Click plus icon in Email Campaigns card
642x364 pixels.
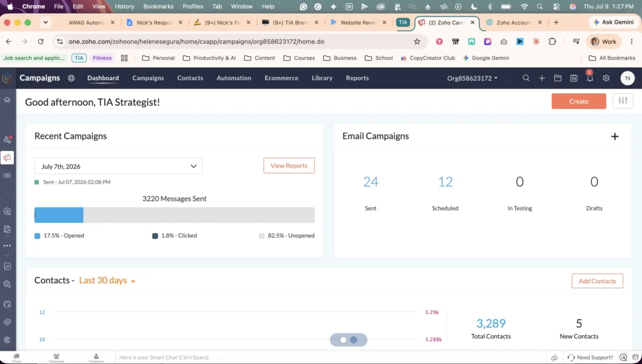(x=614, y=137)
